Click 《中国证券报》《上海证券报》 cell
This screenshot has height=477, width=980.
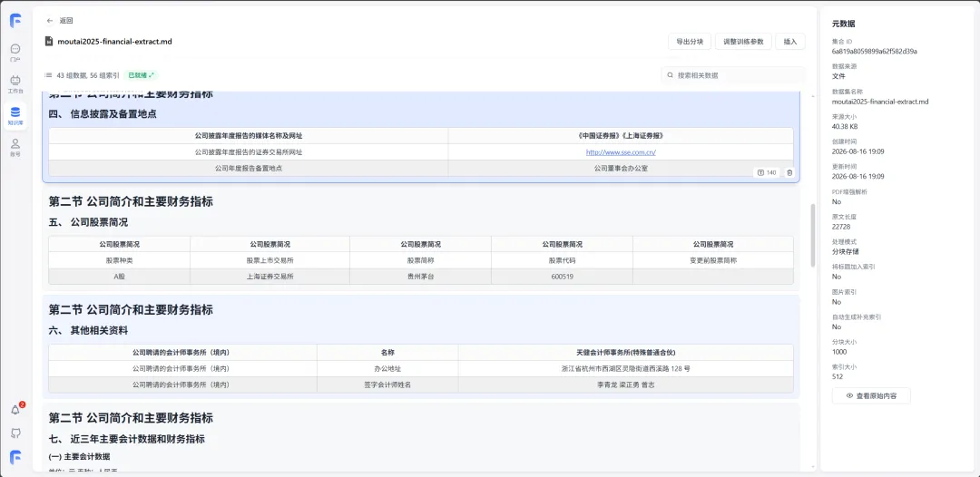tap(621, 135)
